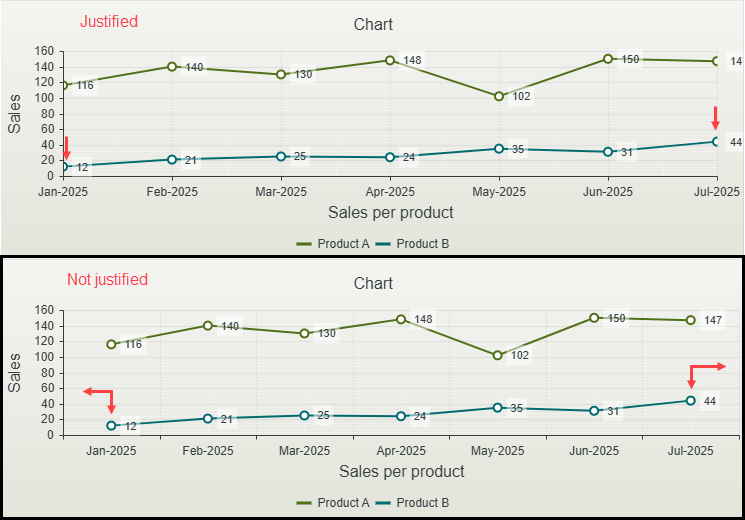Toggle Product B legend in Justified chart
This screenshot has width=745, height=520.
[x=422, y=243]
